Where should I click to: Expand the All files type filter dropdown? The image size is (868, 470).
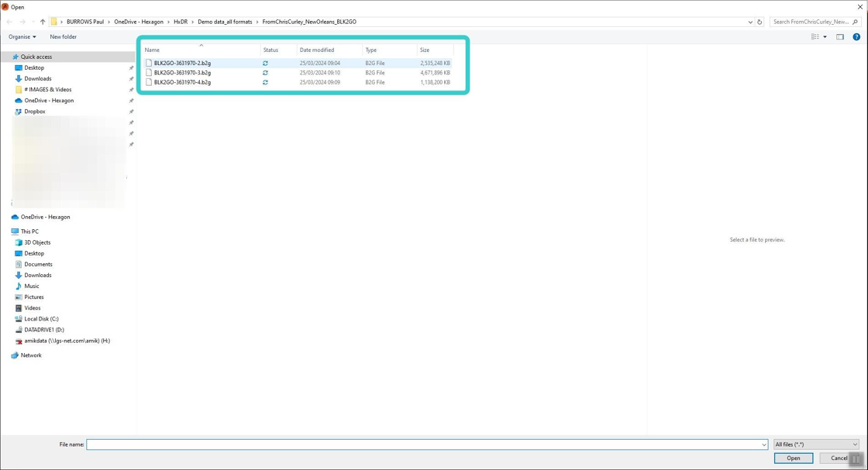coord(816,444)
